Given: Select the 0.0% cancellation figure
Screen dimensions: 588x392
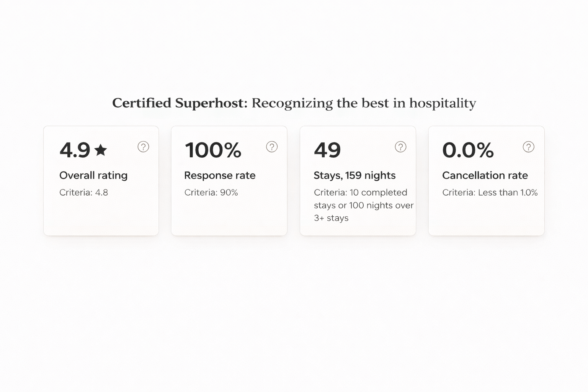Looking at the screenshot, I should coord(468,150).
